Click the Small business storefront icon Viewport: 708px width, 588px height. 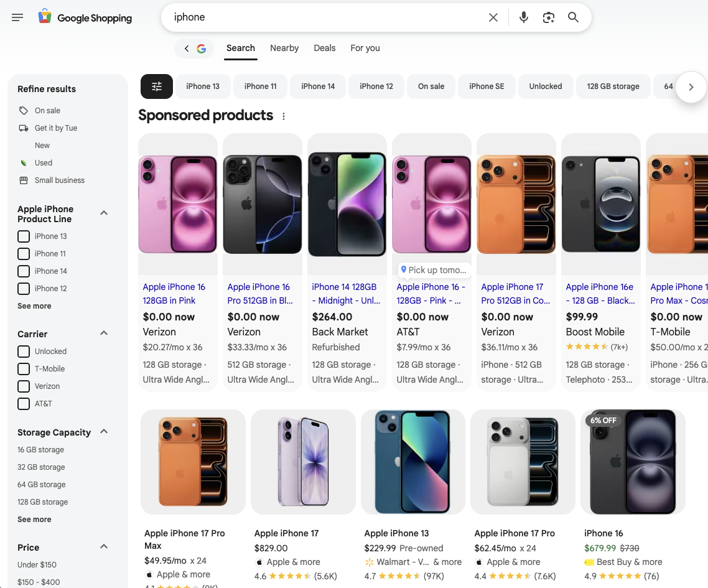(x=24, y=180)
